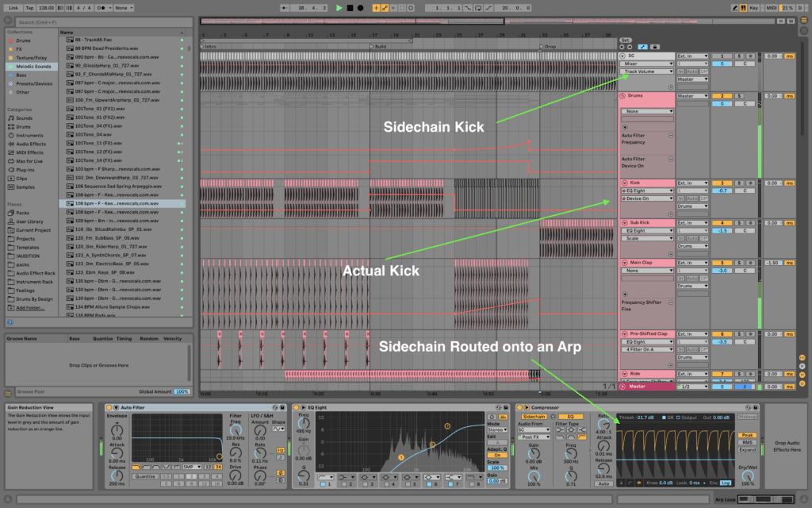Viewport: 812px width, 508px height.
Task: Enable EQ Eight band 7 checkbox
Action: 450,485
